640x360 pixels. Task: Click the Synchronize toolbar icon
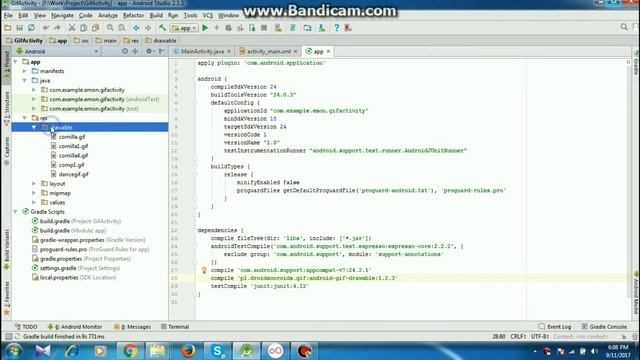(31, 28)
